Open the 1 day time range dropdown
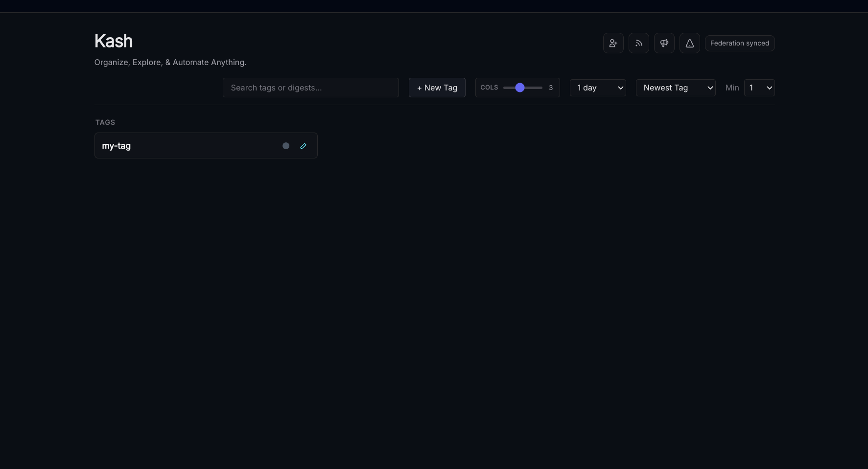This screenshot has height=469, width=868. [x=597, y=88]
